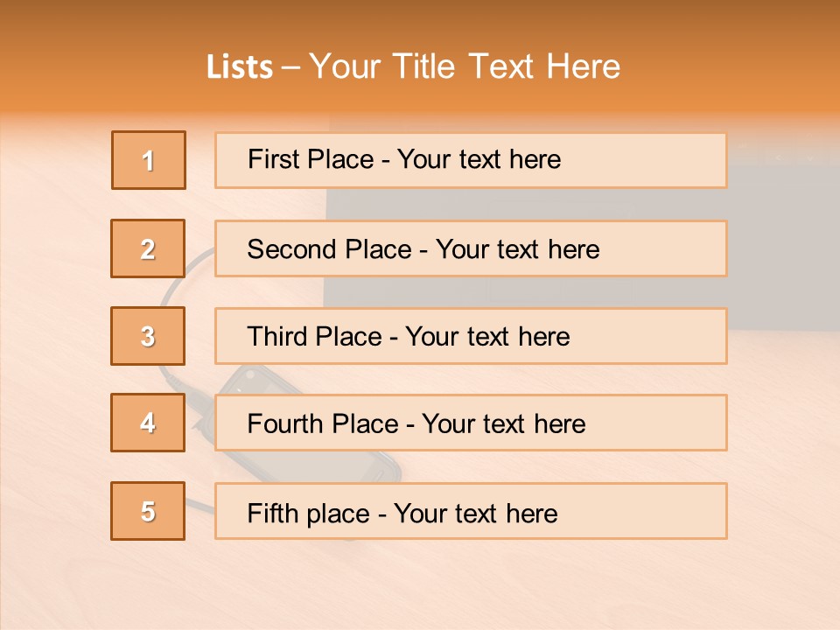Click the dash in the slide title
The height and width of the screenshot is (630, 840).
point(290,67)
